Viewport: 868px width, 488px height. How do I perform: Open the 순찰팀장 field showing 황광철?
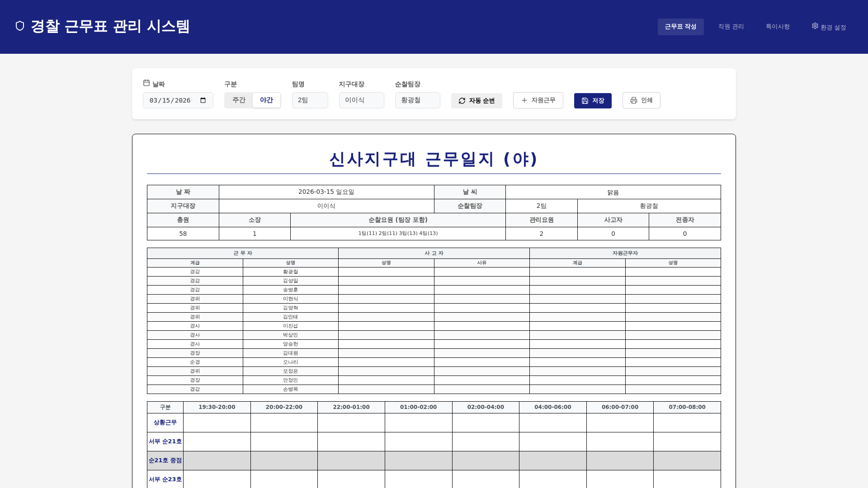[417, 100]
